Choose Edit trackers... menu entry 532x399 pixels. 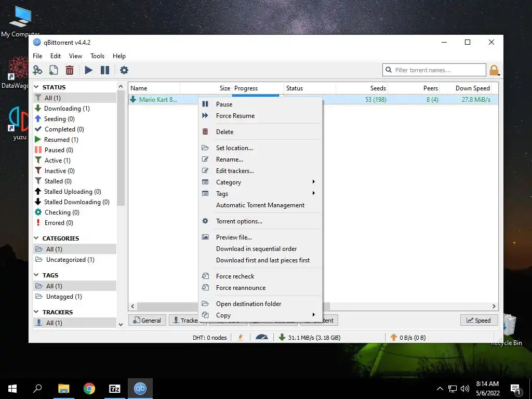pos(260,170)
